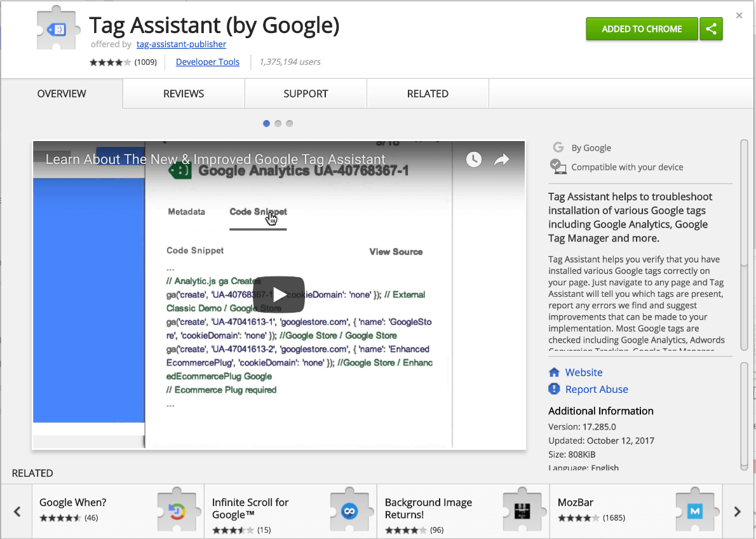Screen dimensions: 756x539
Task: Click the star rating in the header
Action: pyautogui.click(x=110, y=62)
